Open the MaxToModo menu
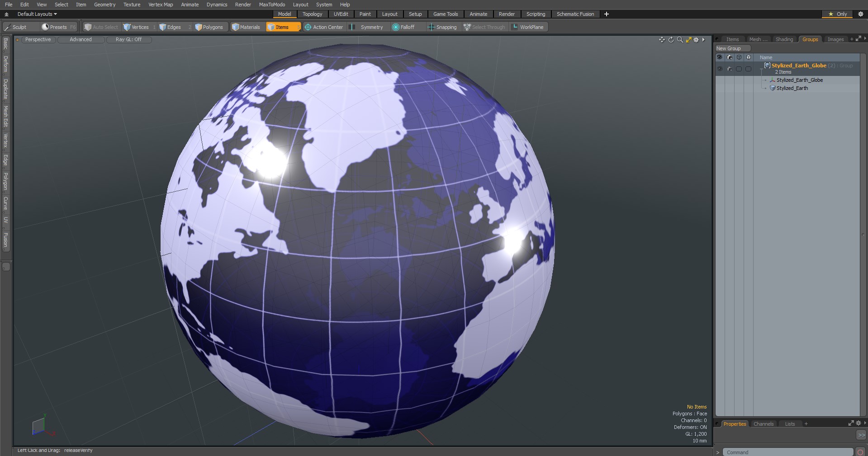The width and height of the screenshot is (868, 456). click(x=272, y=5)
